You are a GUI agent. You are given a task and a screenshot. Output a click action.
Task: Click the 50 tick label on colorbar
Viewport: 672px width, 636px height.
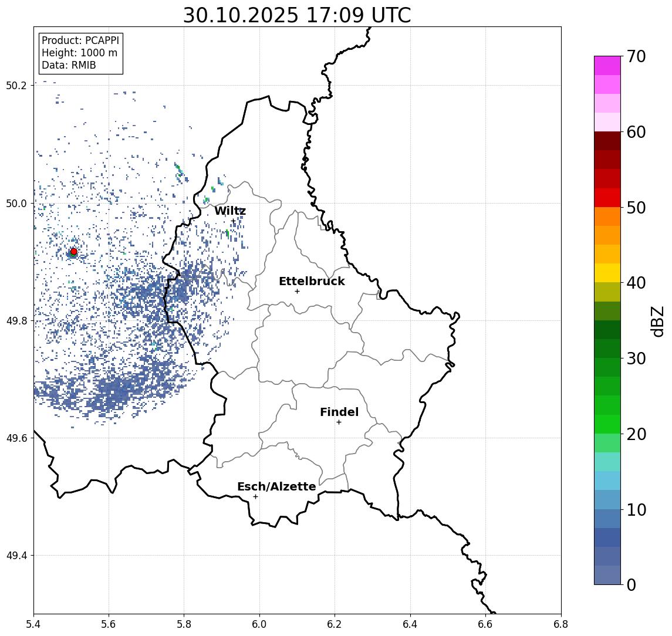(636, 208)
